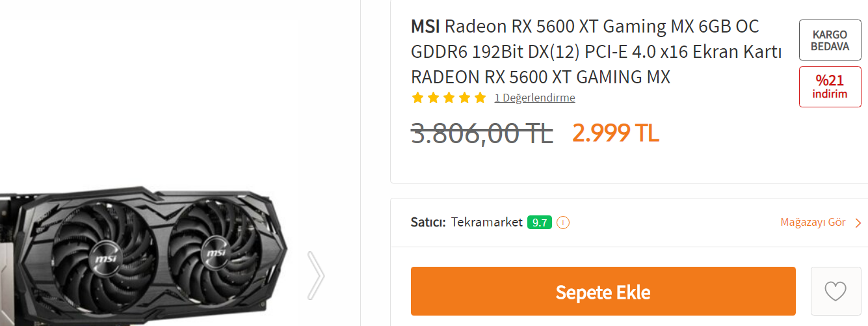Click the RADEON RX 5600 XT GAMING MX subtitle

coord(540,77)
